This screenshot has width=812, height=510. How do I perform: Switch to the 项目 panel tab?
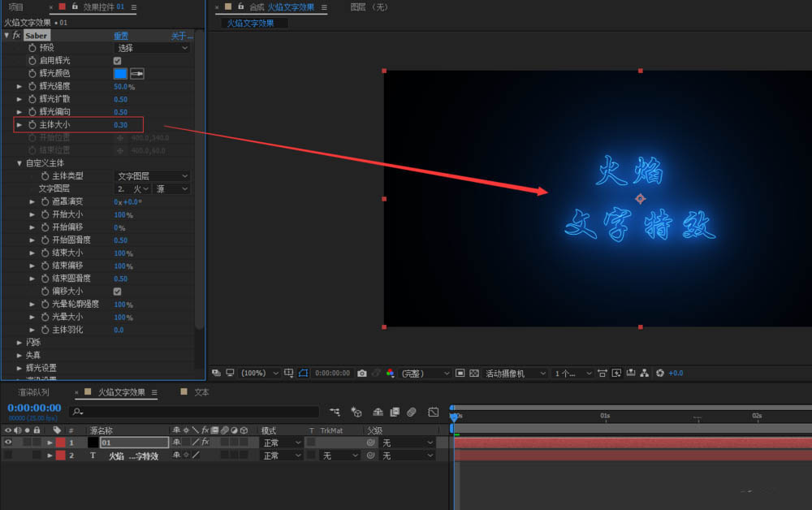(15, 7)
